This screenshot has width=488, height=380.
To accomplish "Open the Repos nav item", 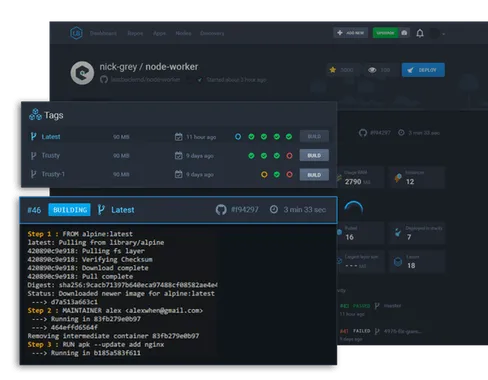I will pyautogui.click(x=135, y=33).
